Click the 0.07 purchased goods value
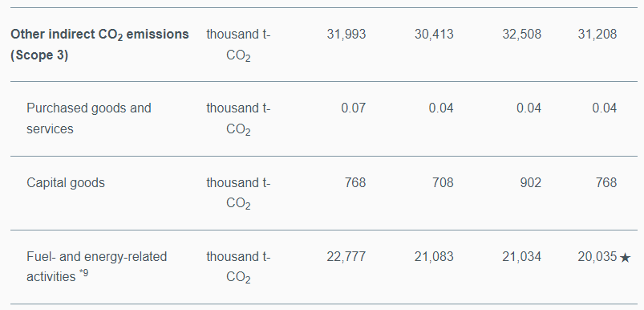The width and height of the screenshot is (644, 310). [353, 108]
